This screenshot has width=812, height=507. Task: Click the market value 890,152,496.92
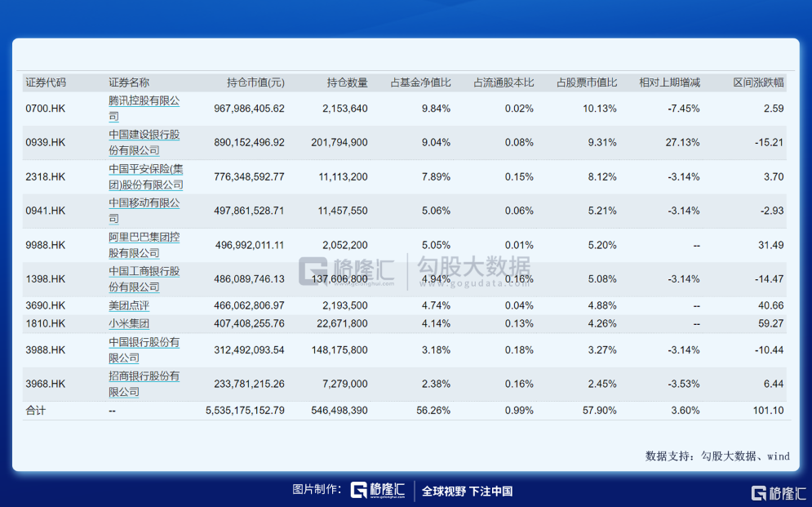click(249, 142)
